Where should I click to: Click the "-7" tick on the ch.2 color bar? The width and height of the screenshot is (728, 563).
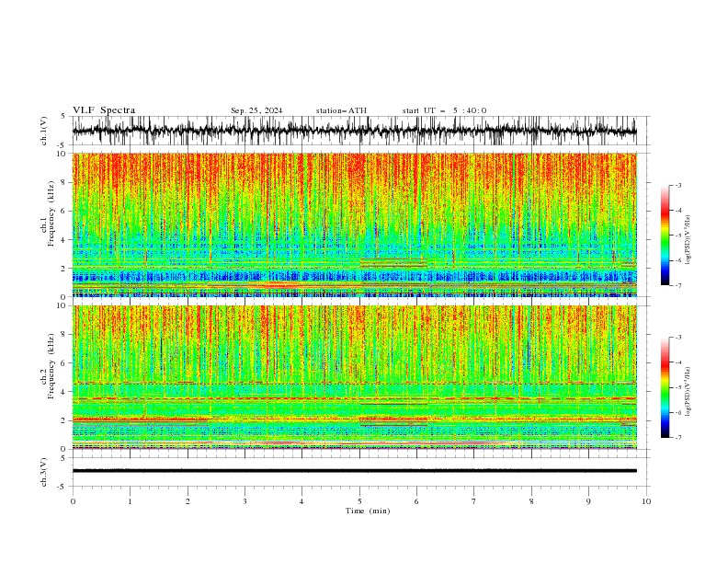pos(678,438)
